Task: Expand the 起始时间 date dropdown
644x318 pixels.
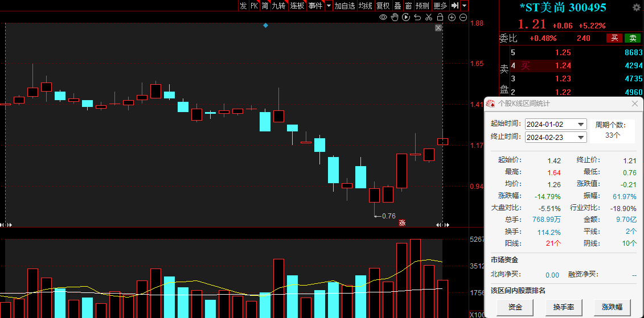Action: point(581,125)
